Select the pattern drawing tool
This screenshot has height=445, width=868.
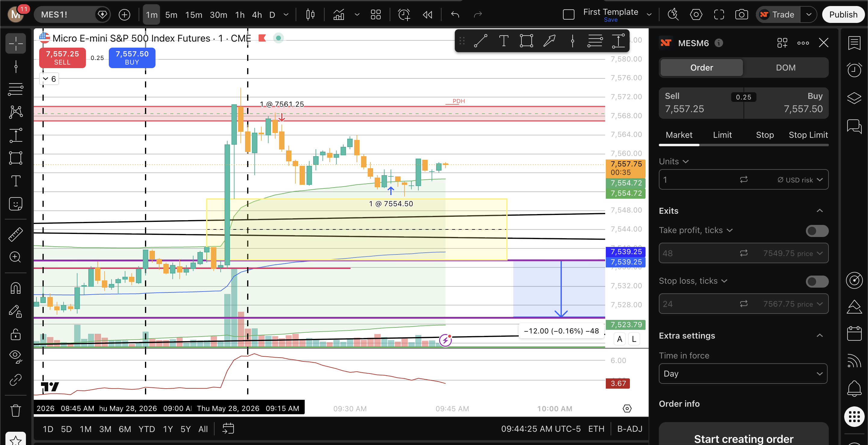coord(15,112)
